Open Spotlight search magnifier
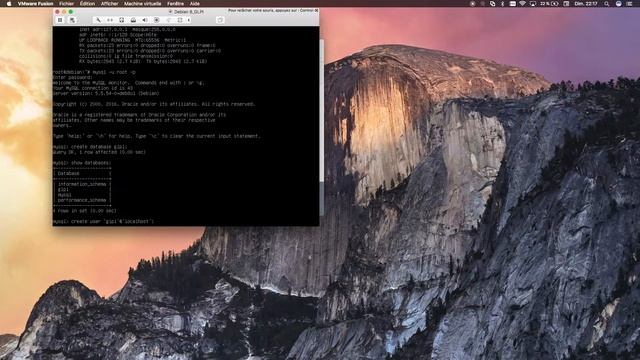 tap(607, 4)
